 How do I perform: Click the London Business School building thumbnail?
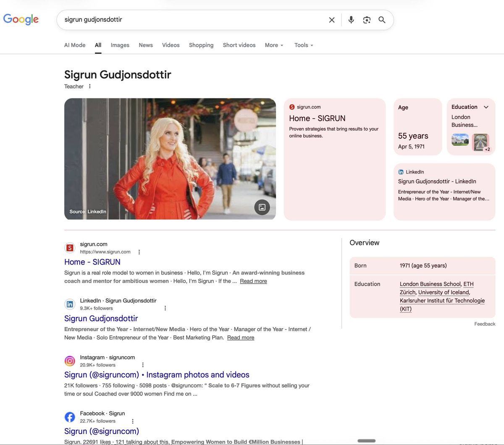click(460, 140)
